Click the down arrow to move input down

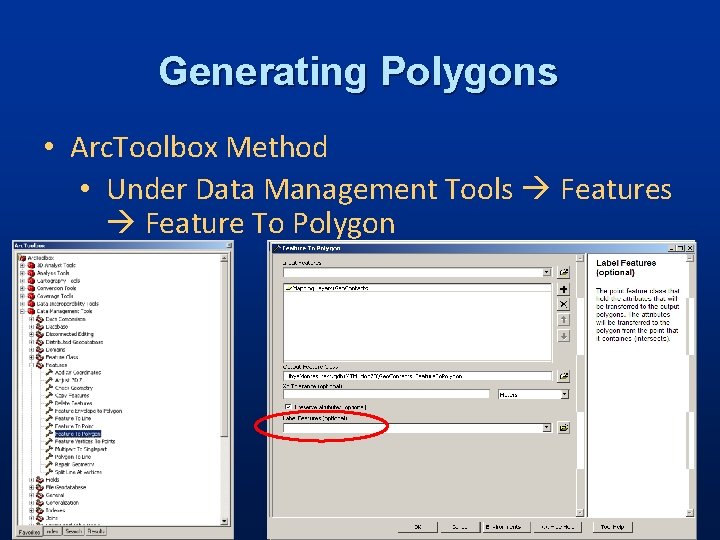563,336
